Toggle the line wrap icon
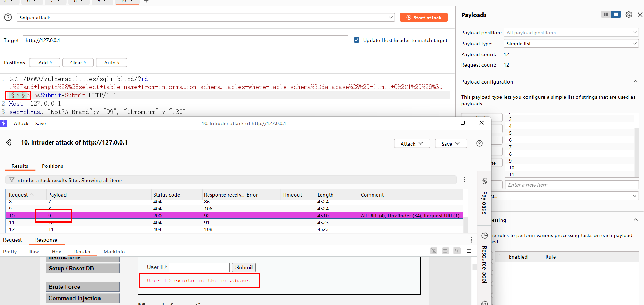The height and width of the screenshot is (305, 644). (446, 251)
